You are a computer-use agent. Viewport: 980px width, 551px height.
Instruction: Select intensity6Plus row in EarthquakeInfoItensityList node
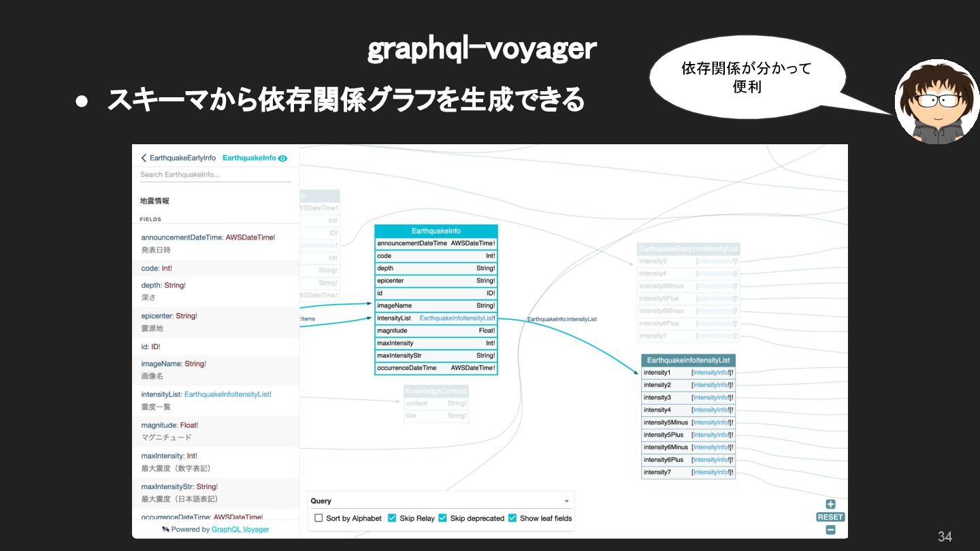[689, 460]
